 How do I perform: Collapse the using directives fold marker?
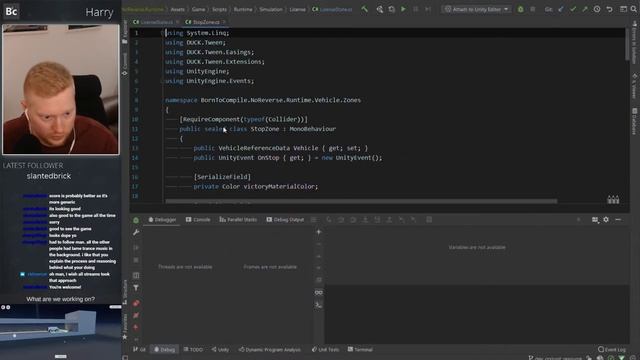162,33
